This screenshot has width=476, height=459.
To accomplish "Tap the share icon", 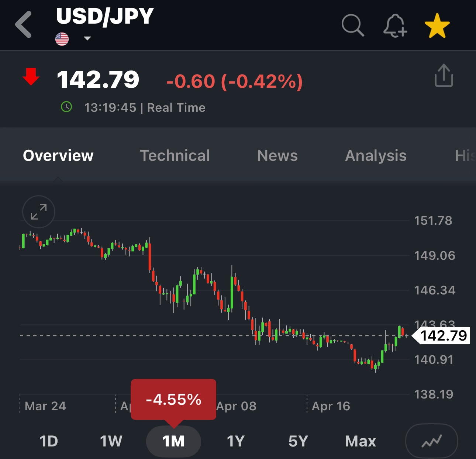I will point(444,76).
